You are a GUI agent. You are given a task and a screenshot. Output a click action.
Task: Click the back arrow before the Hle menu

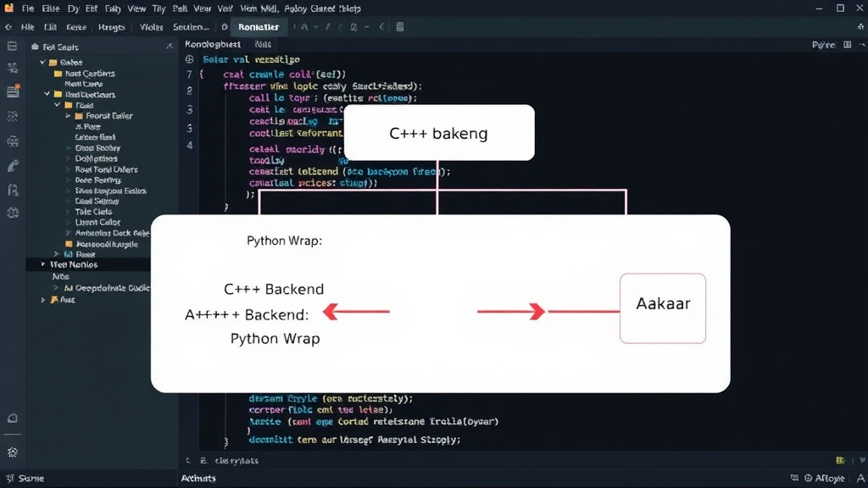[8, 27]
